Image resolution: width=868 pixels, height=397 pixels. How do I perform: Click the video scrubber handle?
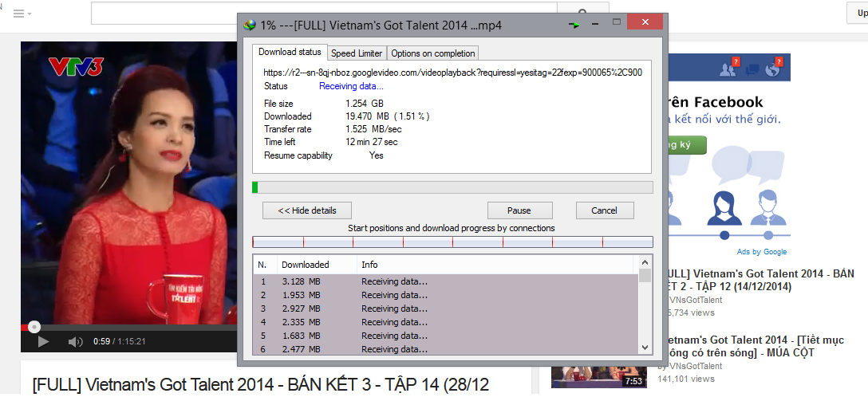click(34, 327)
